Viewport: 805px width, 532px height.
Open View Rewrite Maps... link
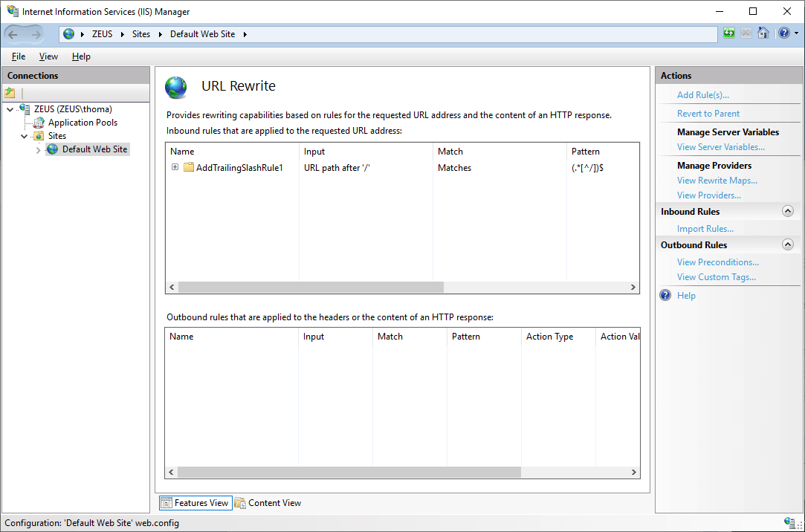tap(717, 180)
